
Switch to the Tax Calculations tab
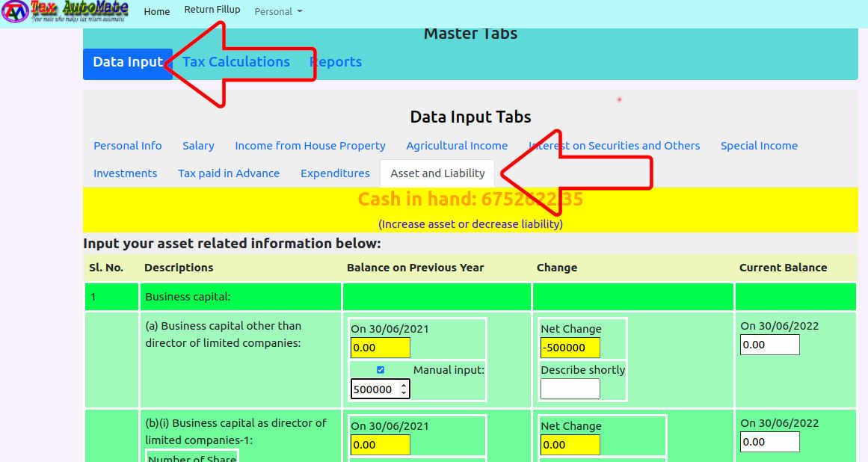point(236,62)
